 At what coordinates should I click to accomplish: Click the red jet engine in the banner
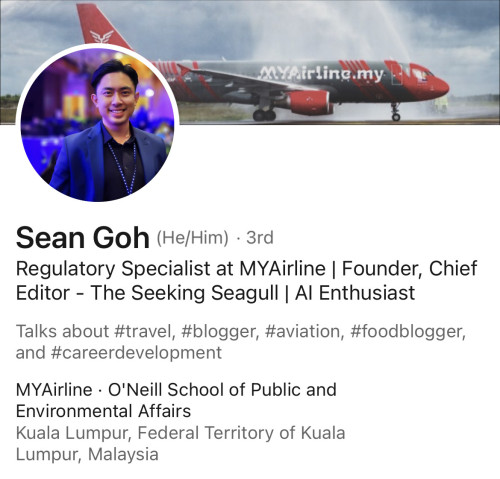310,102
